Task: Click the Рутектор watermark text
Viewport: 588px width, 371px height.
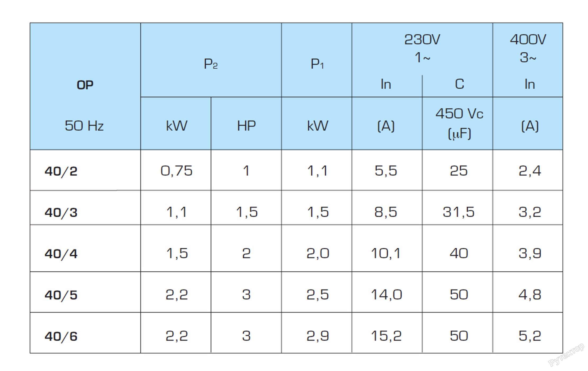Action: [566, 355]
